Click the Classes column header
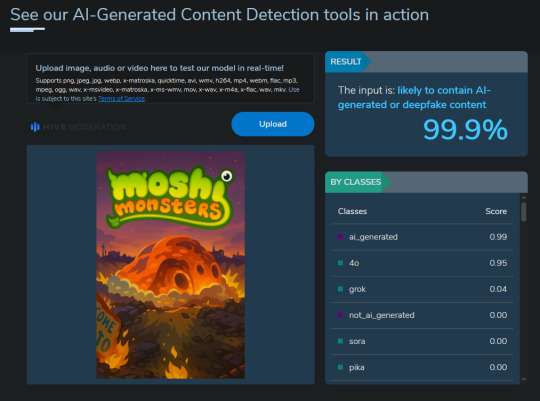 click(352, 211)
